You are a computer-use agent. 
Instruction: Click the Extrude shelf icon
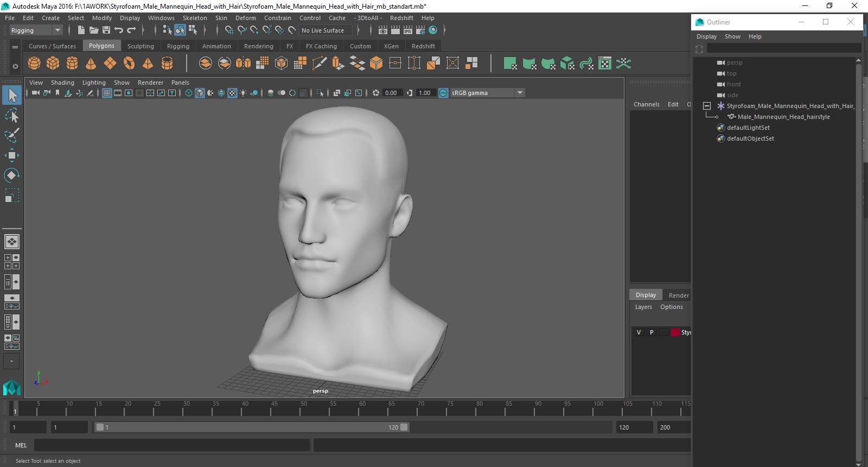[339, 64]
